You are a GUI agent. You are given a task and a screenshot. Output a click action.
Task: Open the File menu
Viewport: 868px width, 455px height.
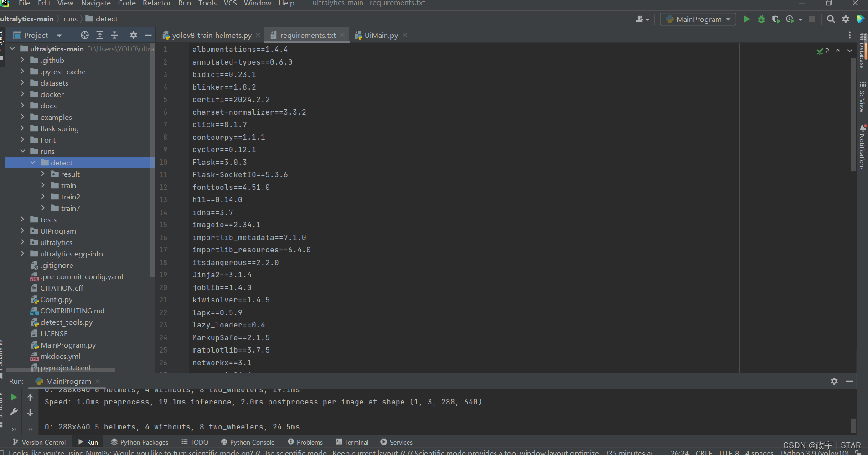24,4
